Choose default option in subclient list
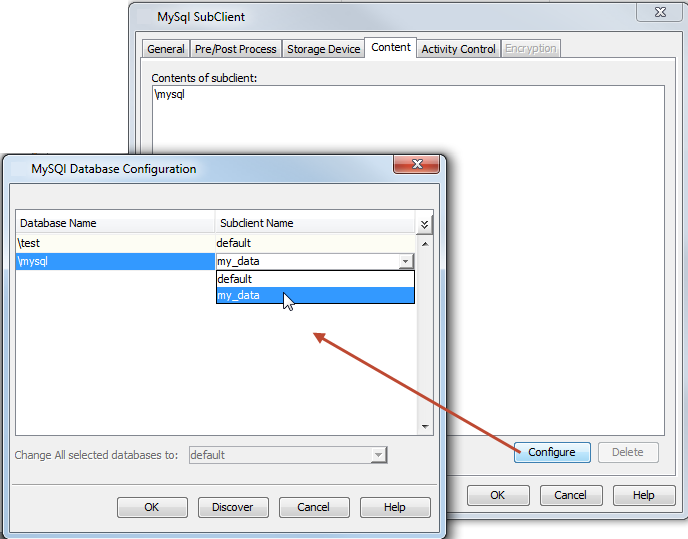The width and height of the screenshot is (688, 539). tap(236, 279)
